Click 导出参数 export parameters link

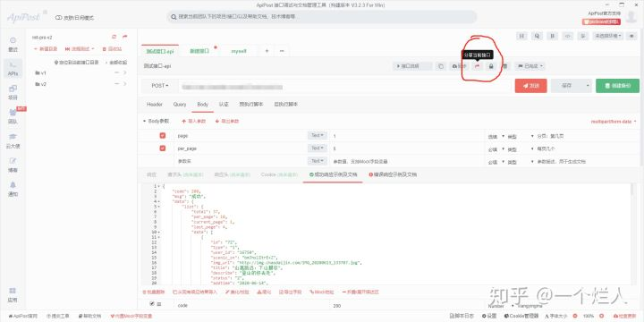click(x=226, y=122)
